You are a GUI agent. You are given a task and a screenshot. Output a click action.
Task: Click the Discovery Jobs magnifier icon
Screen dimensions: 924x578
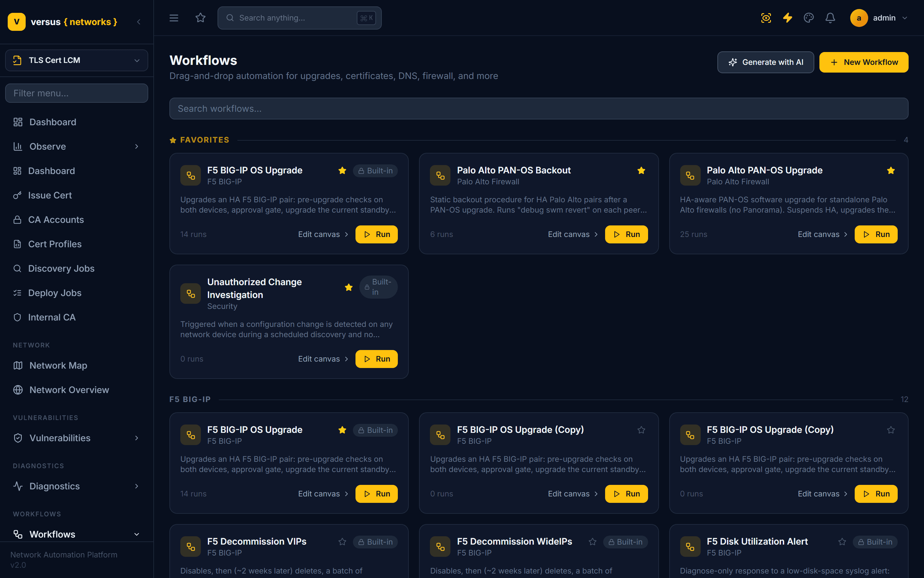point(17,268)
